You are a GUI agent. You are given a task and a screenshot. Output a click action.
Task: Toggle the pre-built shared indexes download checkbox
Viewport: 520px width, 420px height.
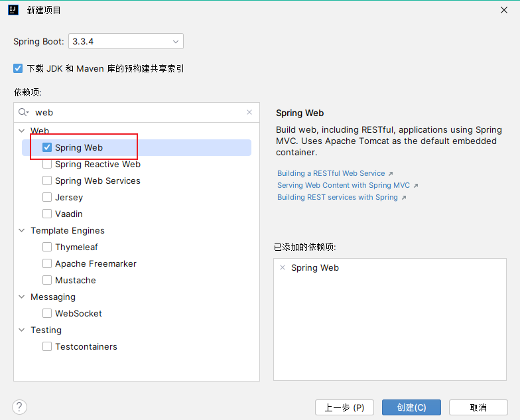pos(18,68)
